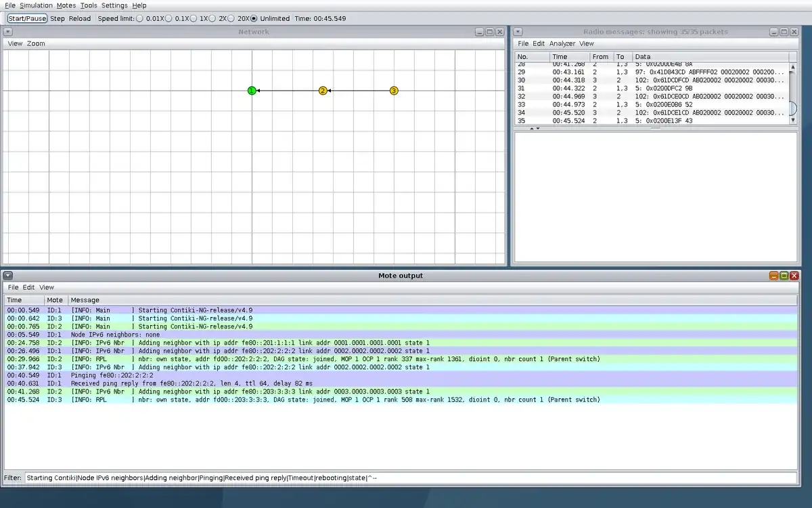812x508 pixels.
Task: Open the Network window's system menu icon
Action: pyautogui.click(x=8, y=32)
